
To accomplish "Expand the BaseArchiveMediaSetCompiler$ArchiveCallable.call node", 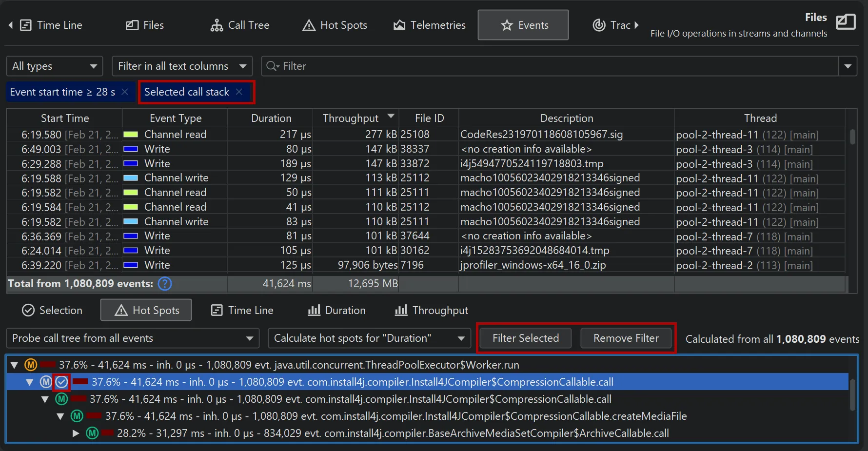I will pos(76,433).
